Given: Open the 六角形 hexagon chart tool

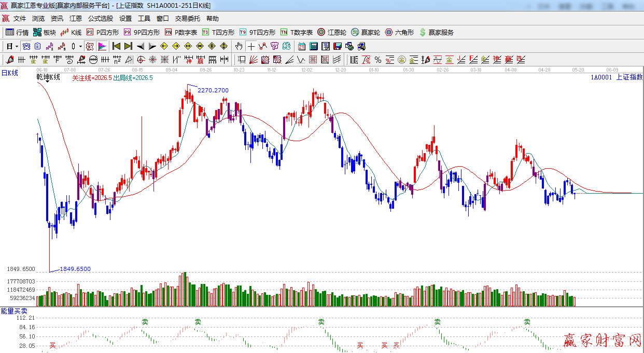Looking at the screenshot, I should point(399,32).
